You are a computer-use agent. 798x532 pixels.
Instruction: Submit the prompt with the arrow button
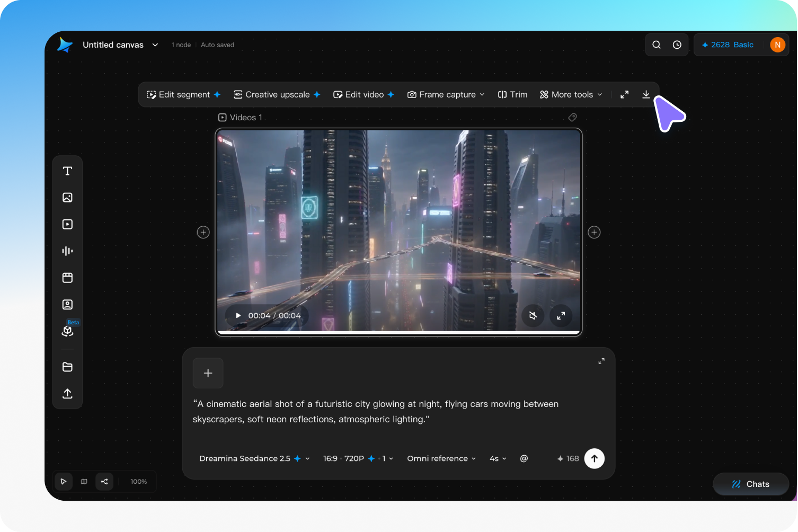[595, 458]
